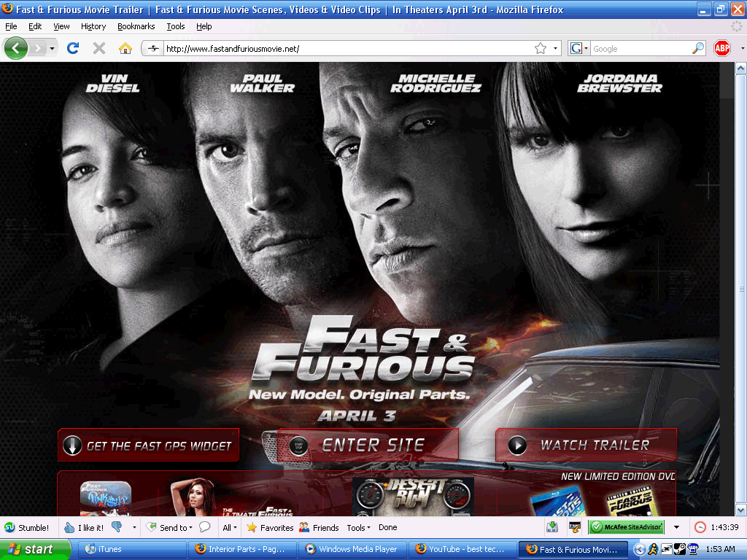The width and height of the screenshot is (747, 560).
Task: Open the History menu
Action: pyautogui.click(x=93, y=26)
